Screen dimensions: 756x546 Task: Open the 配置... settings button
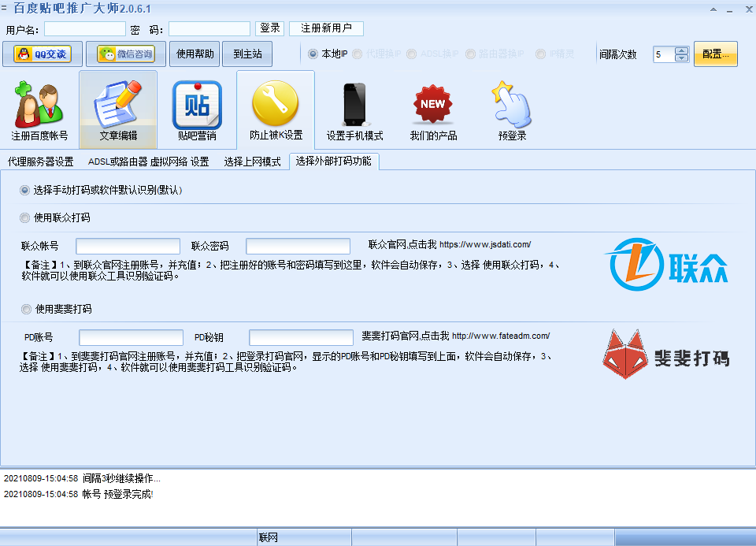coord(716,54)
